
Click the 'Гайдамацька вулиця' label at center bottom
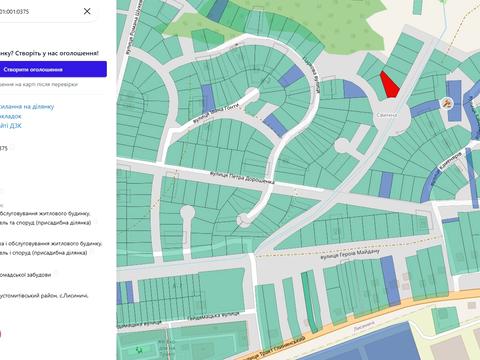[x=213, y=316]
